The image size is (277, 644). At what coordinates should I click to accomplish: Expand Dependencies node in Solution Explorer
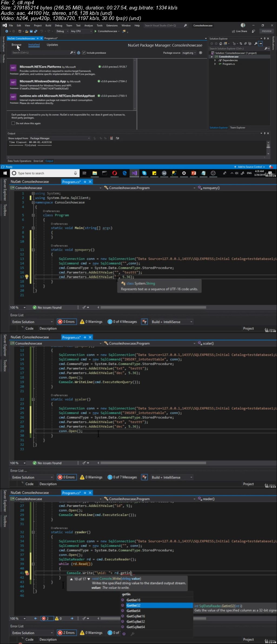click(x=215, y=60)
